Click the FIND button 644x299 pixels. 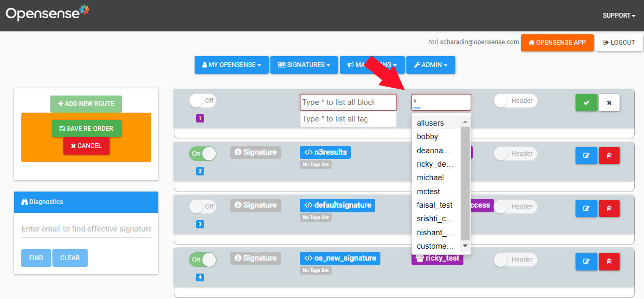(36, 258)
